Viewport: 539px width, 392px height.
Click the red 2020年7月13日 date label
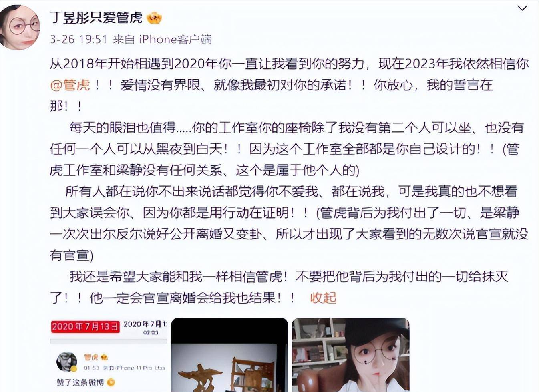(x=85, y=326)
